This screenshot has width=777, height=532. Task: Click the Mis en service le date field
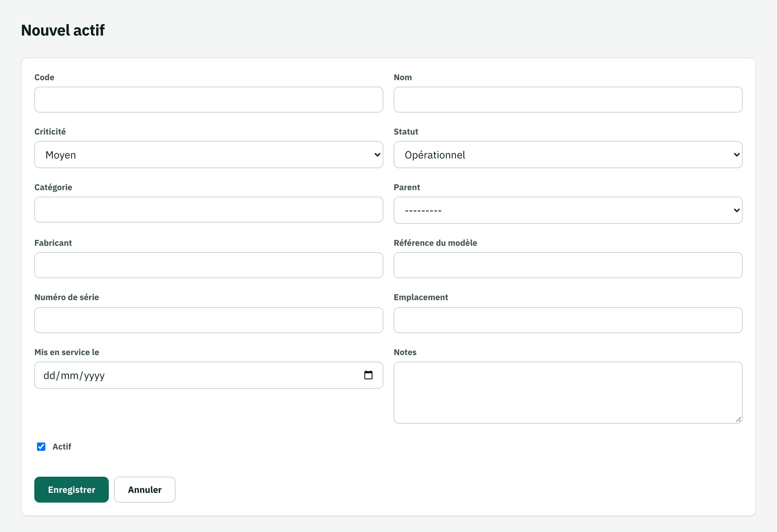pos(208,375)
